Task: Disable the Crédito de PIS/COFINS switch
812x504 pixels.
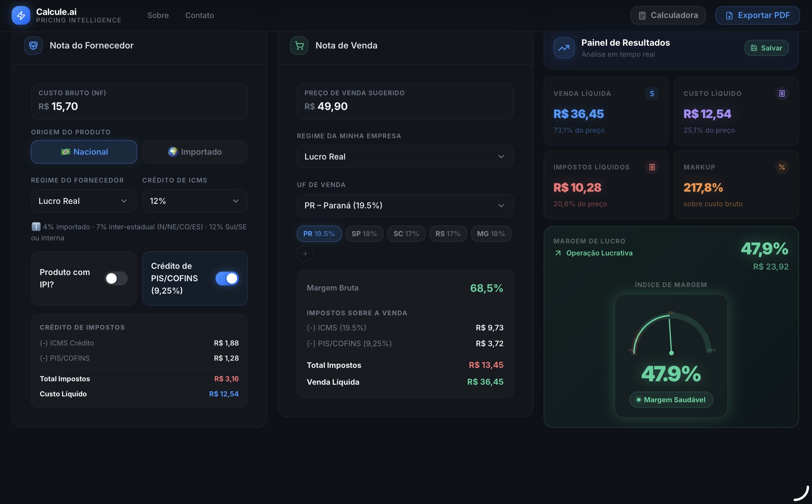Action: 227,278
